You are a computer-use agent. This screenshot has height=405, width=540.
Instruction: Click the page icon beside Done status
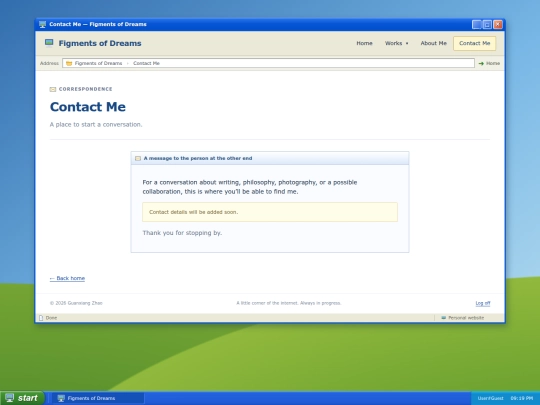tap(41, 318)
